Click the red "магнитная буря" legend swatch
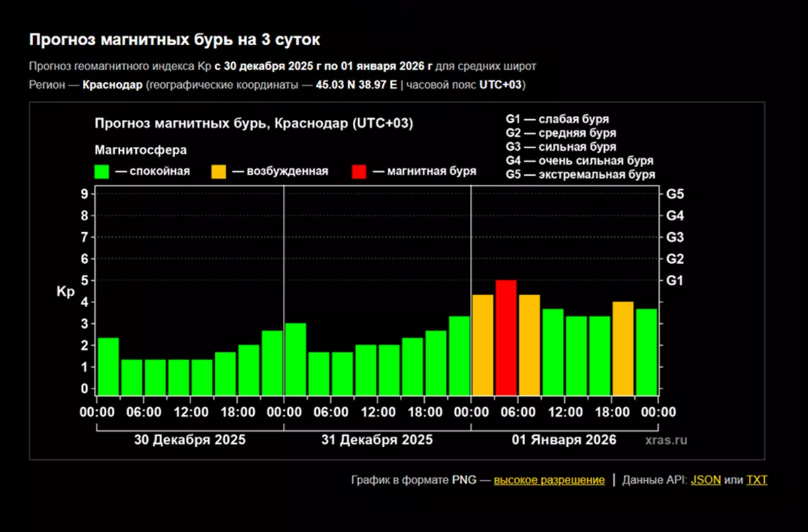Image resolution: width=808 pixels, height=532 pixels. point(360,171)
